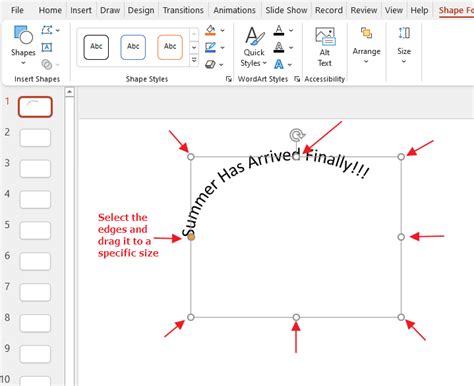This screenshot has height=386, width=474.
Task: Click the right-middle sizing handle of the text box
Action: click(x=401, y=237)
